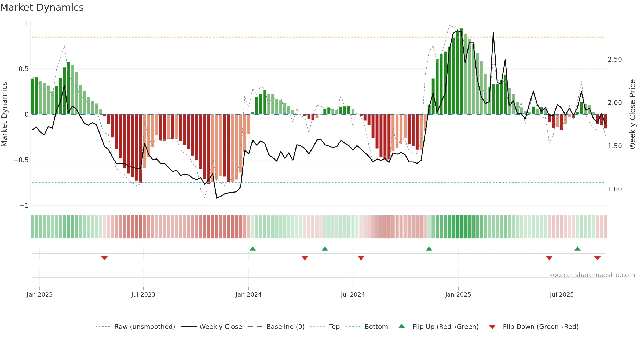The width and height of the screenshot is (644, 362).
Task: Click the Market Dynamics y-axis title
Action: (x=4, y=114)
